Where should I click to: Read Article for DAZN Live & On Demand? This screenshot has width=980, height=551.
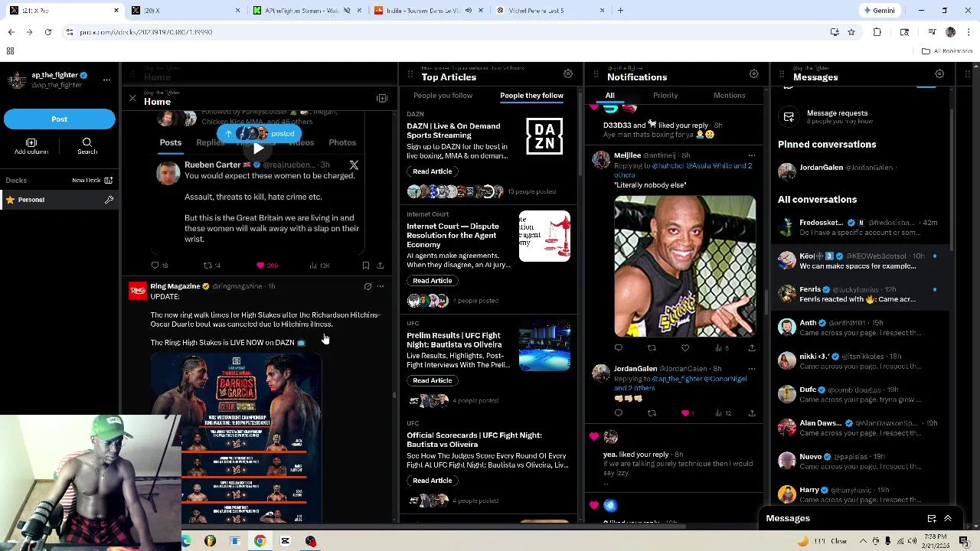point(433,171)
